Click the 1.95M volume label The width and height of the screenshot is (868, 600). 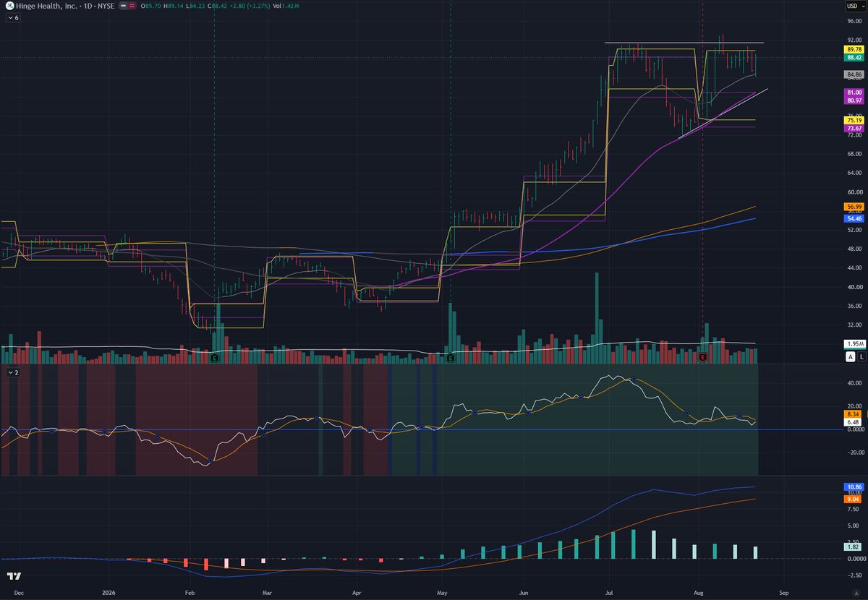click(x=854, y=344)
